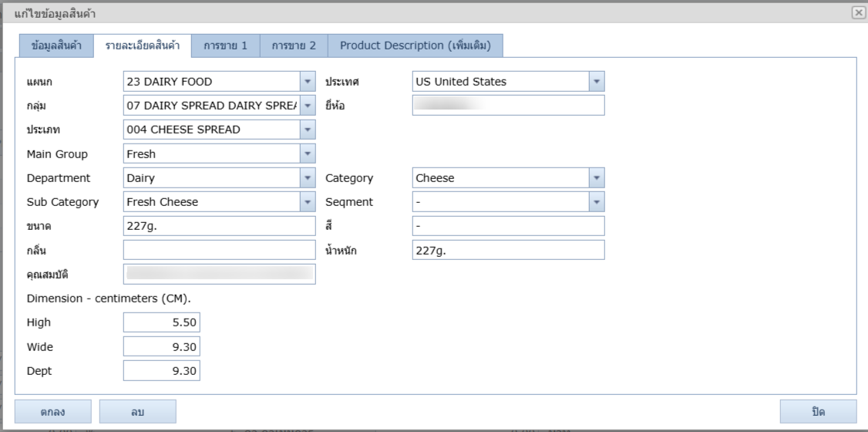The height and width of the screenshot is (432, 868).
Task: Open the แผนก dropdown arrow
Action: (x=308, y=82)
